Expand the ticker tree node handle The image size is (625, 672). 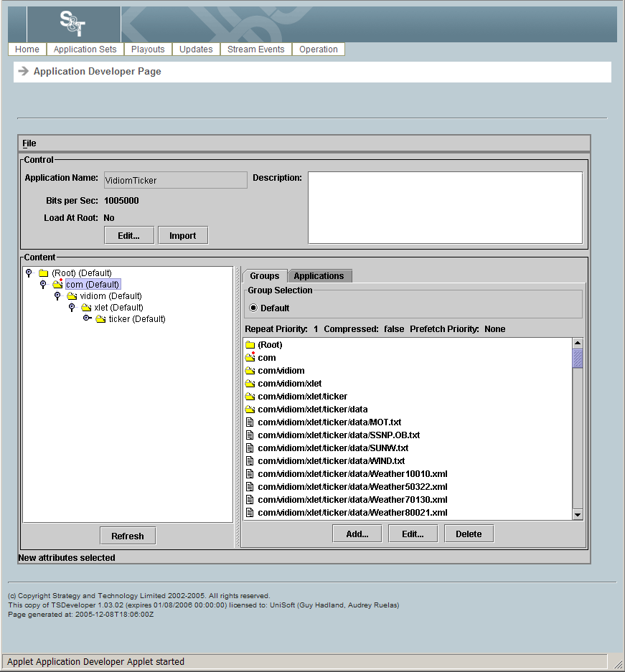point(87,318)
